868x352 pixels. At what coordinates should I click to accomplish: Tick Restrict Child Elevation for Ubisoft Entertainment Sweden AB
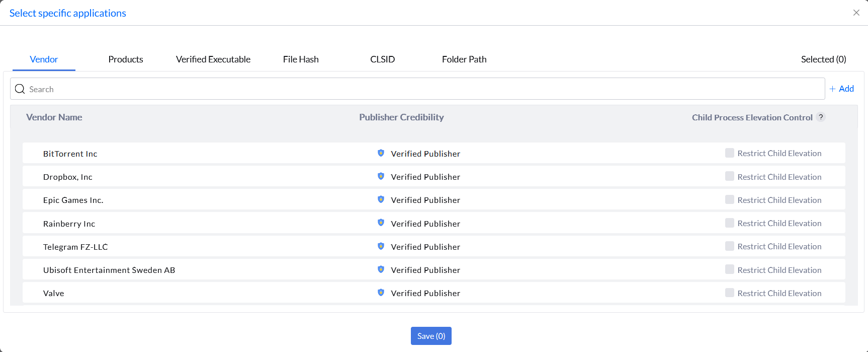729,269
